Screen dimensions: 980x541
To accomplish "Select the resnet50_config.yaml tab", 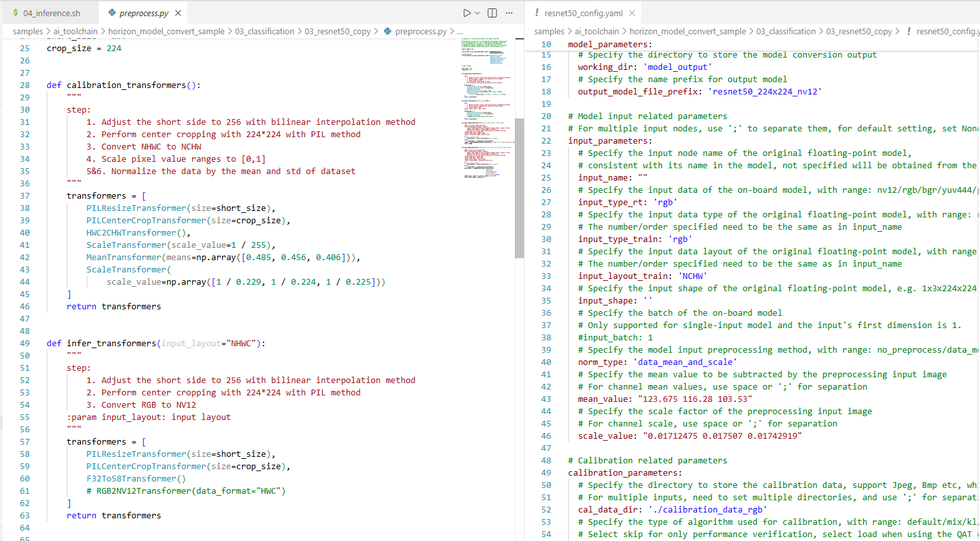I will pyautogui.click(x=583, y=13).
